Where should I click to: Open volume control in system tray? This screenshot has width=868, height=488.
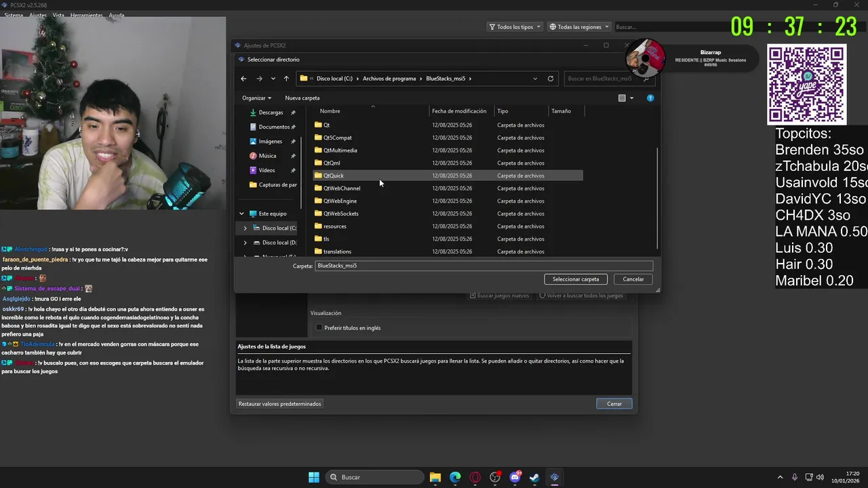pyautogui.click(x=820, y=477)
